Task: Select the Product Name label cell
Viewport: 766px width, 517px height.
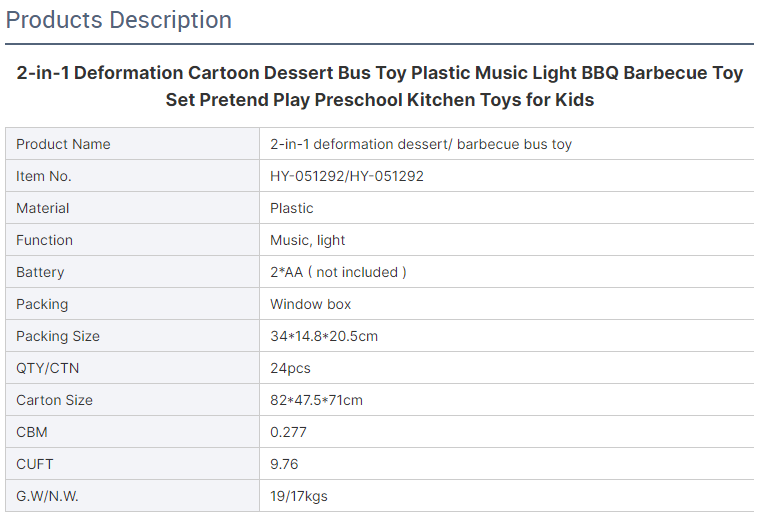Action: pos(132,144)
